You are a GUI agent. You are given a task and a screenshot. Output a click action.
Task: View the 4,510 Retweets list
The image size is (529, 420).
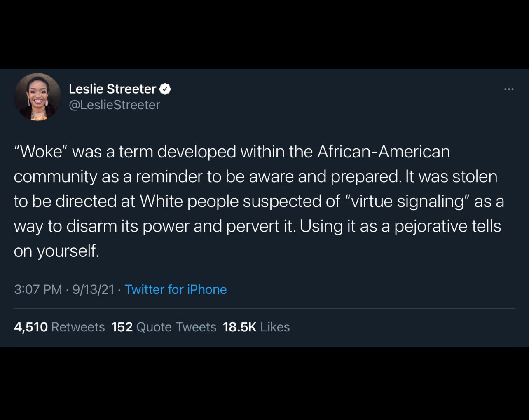click(x=59, y=327)
